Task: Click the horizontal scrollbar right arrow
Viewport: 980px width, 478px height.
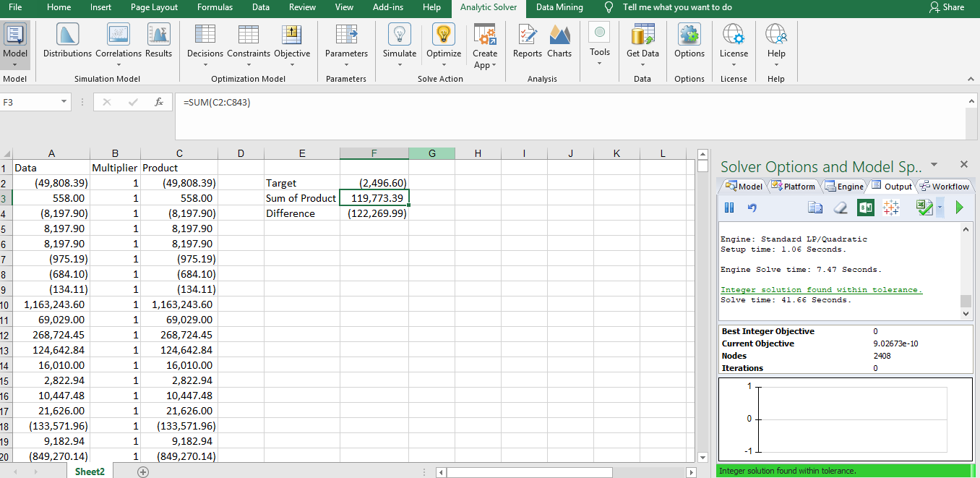Action: (691, 471)
